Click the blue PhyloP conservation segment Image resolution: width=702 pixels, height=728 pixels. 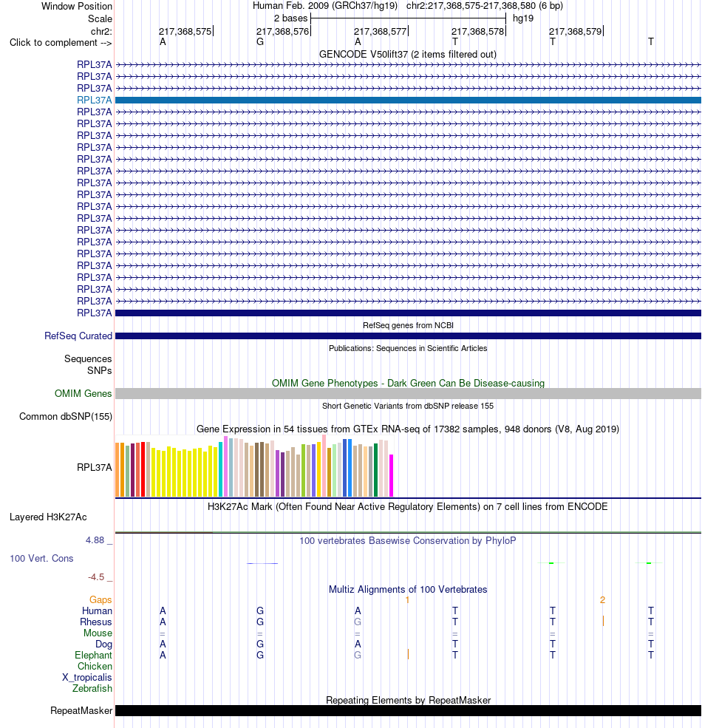click(x=262, y=563)
